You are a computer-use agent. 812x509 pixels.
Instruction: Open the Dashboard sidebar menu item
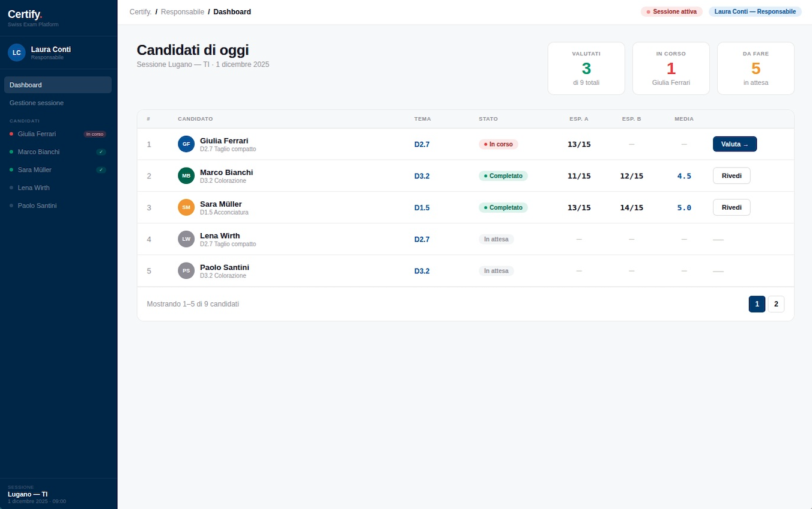pos(58,85)
